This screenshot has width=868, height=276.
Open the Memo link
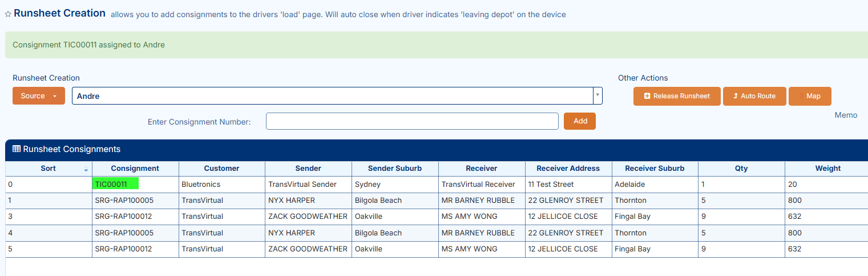846,115
